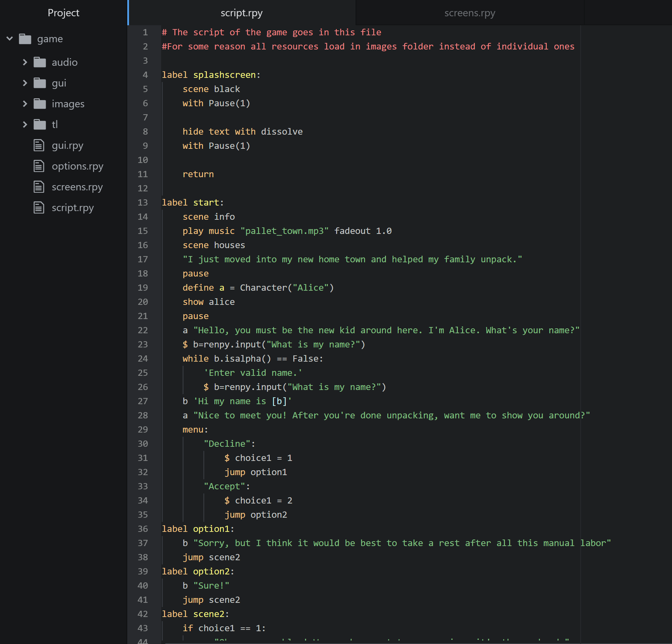Screen dimensions: 672x644
Task: Click the script.rpy file icon in tree
Action: [39, 208]
